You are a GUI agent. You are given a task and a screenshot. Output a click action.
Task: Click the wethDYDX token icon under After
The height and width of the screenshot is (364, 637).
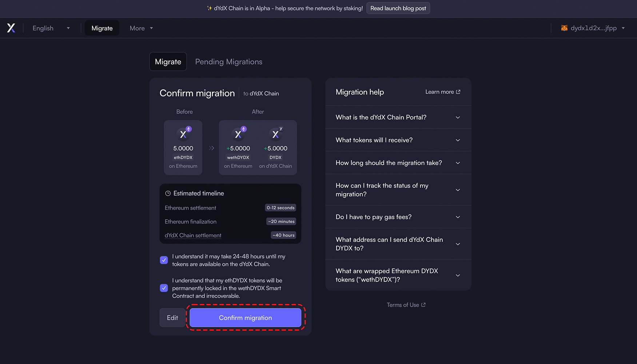238,134
